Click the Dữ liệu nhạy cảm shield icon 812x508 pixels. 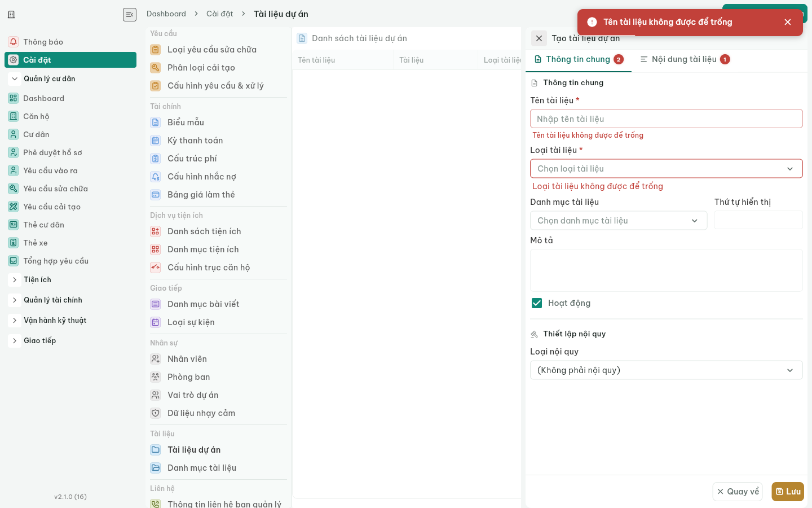pos(156,413)
